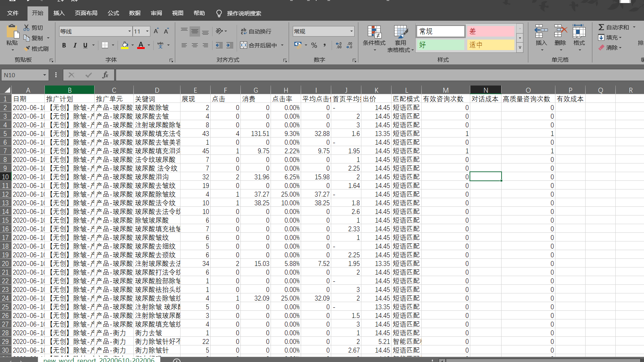Decrease font size with small A icon
The width and height of the screenshot is (644, 362).
tap(166, 31)
